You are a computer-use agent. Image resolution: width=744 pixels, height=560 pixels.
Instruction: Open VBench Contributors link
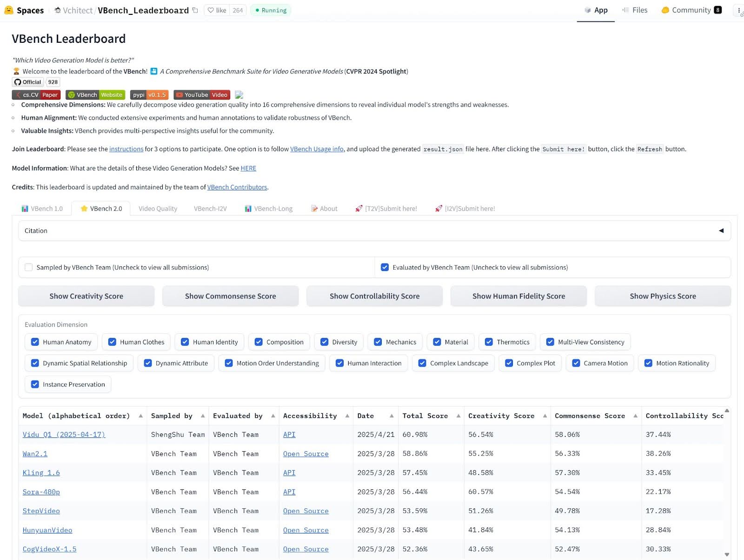(x=237, y=187)
